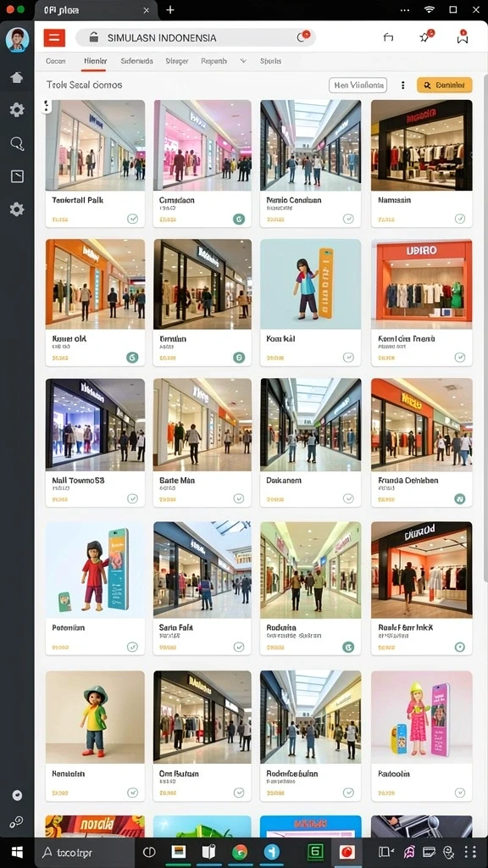
Task: Click the user avatar in the sidebar
Action: click(17, 40)
